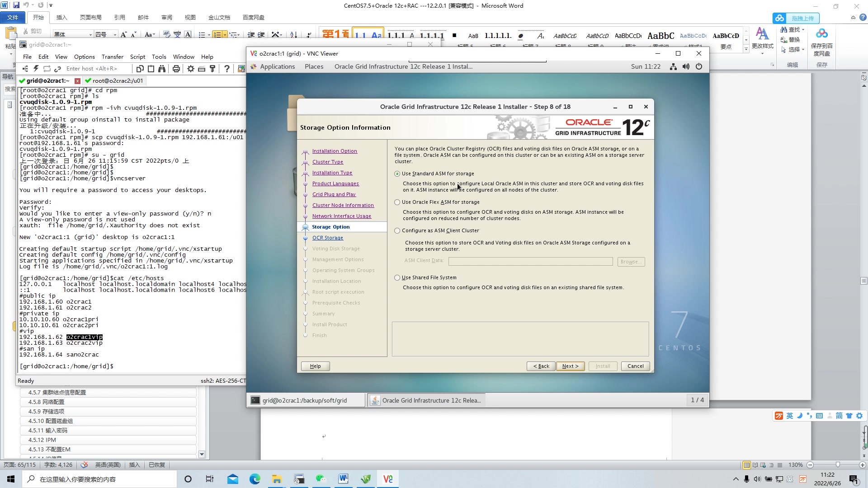
Task: Open Places menu in CentOS desktop
Action: point(314,66)
